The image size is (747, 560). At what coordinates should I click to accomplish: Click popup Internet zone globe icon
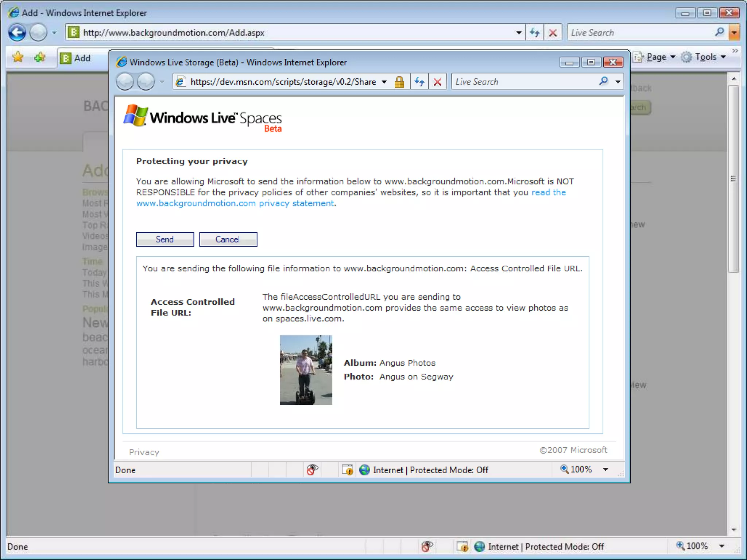pyautogui.click(x=364, y=470)
